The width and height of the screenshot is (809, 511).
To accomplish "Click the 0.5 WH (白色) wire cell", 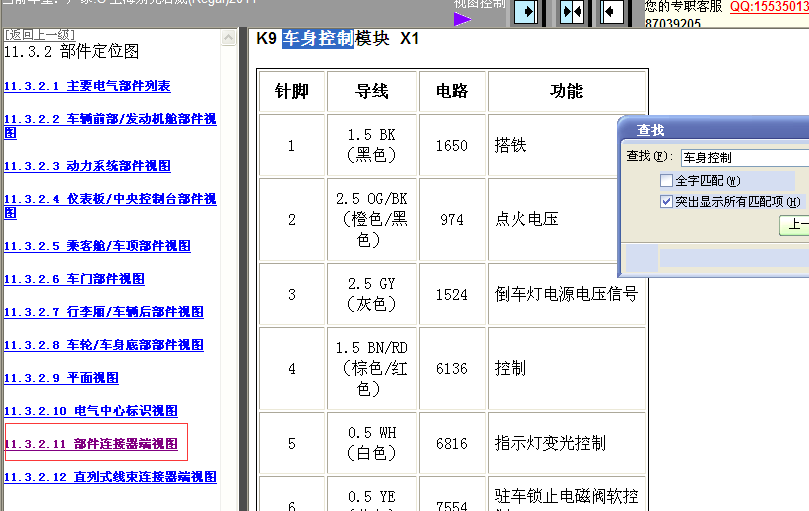I will coord(371,443).
